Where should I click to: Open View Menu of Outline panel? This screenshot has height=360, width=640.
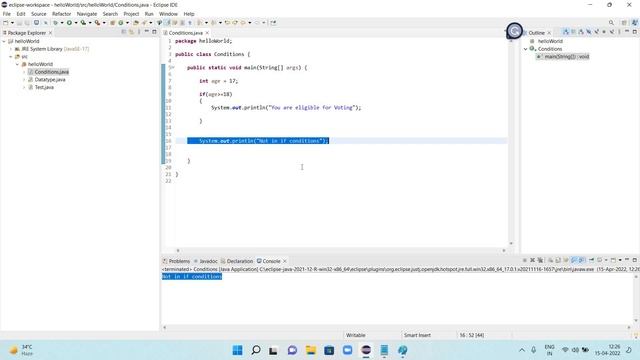pyautogui.click(x=619, y=32)
